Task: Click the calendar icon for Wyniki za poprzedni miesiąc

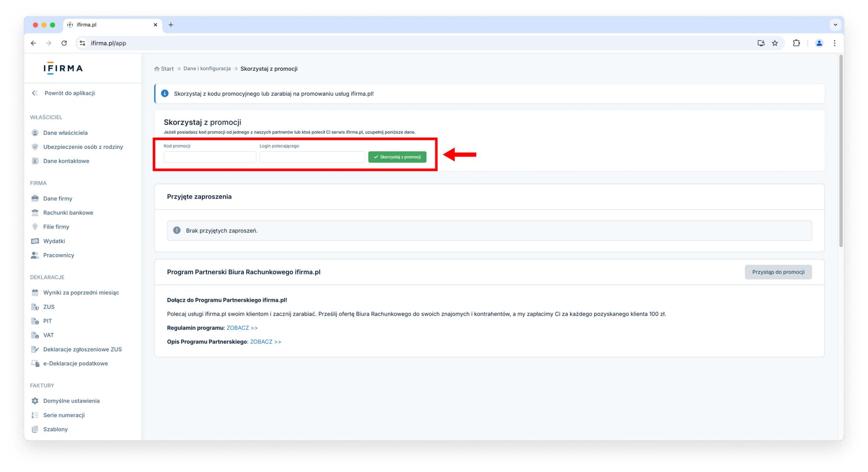Action: (x=35, y=292)
